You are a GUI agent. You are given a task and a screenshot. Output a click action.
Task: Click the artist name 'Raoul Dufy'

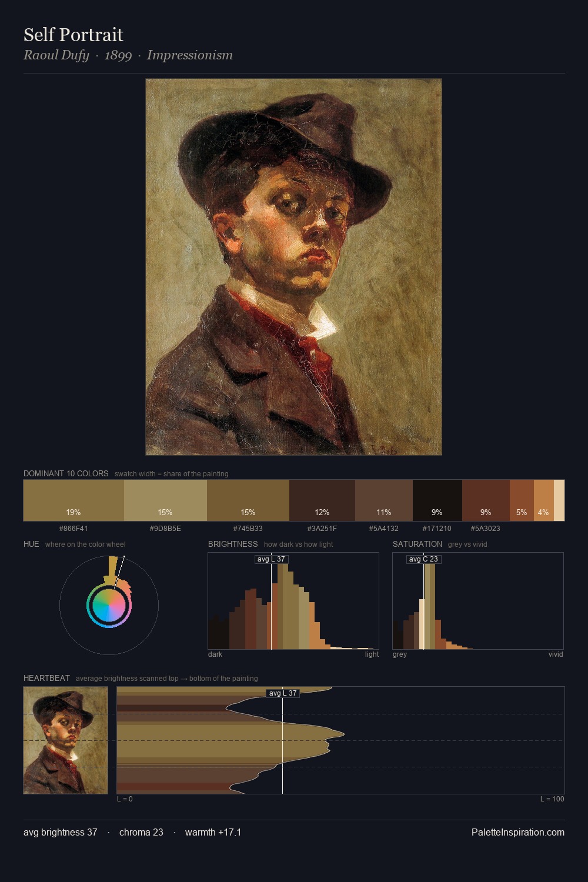click(x=56, y=55)
